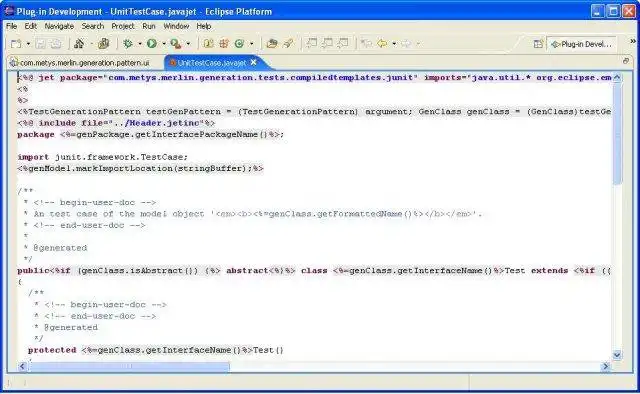Click the Build All toolbar icon
This screenshot has width=640, height=394.
click(79, 44)
